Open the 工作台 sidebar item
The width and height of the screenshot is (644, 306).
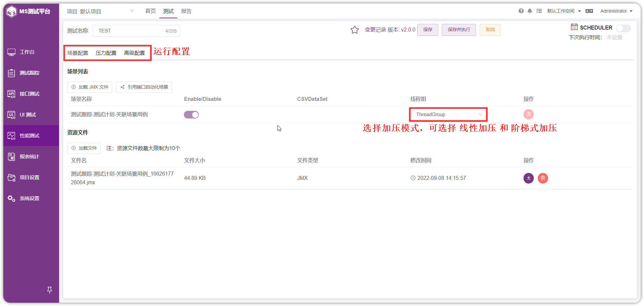tap(31, 52)
